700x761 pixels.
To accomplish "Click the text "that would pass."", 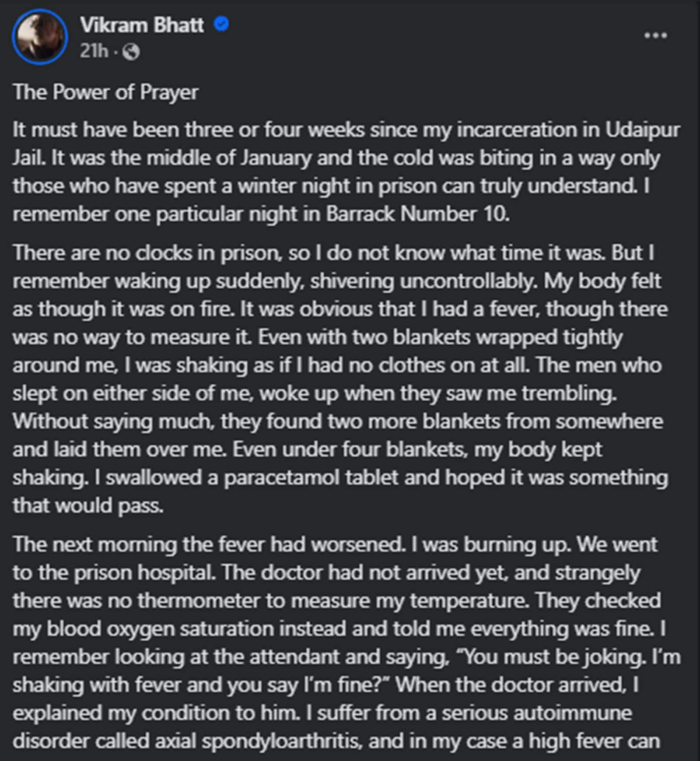I will [x=88, y=505].
